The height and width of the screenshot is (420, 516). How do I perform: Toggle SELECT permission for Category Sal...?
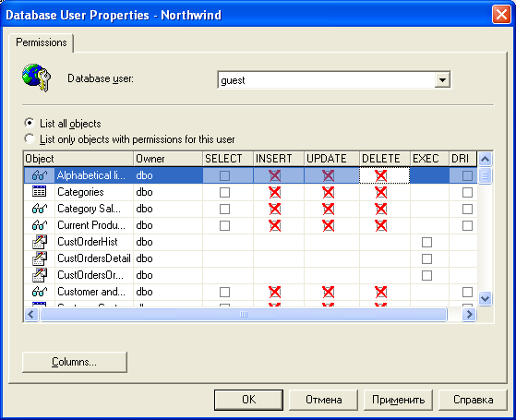coord(224,209)
